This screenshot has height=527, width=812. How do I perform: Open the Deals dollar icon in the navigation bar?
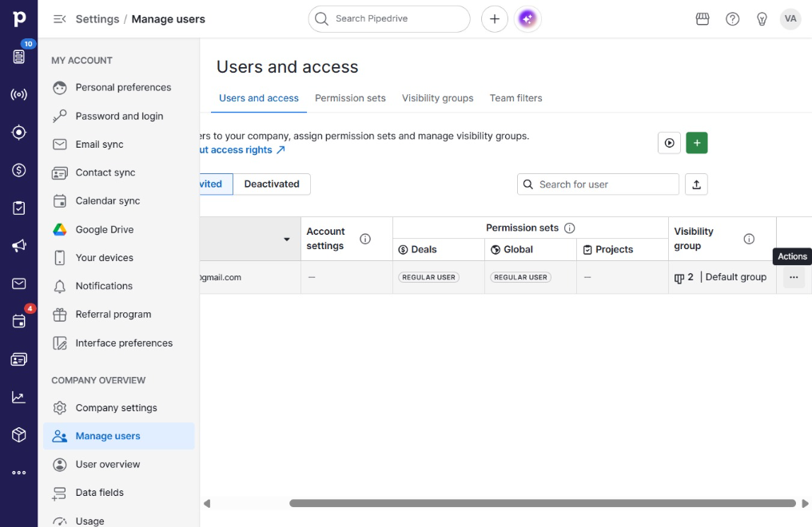18,170
